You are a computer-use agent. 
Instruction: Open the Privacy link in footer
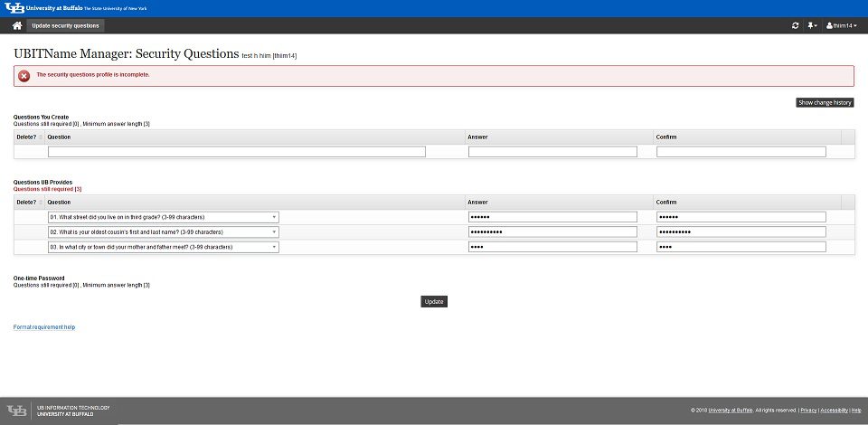(809, 411)
